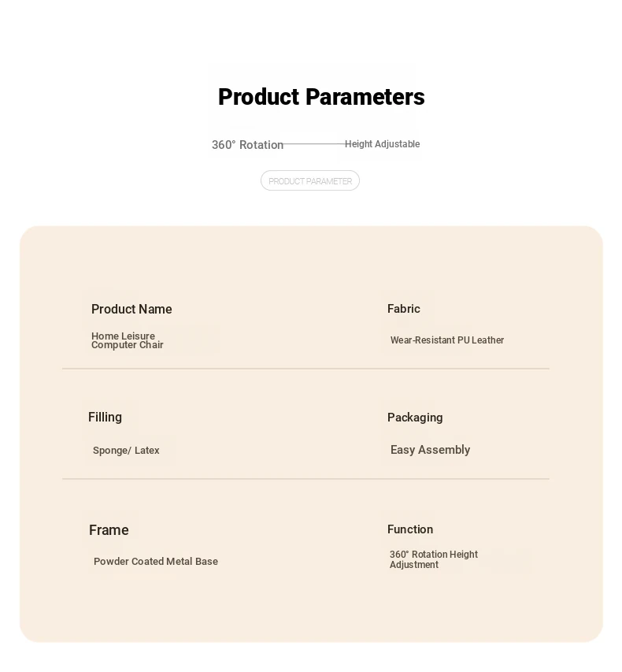Select the Packaging label
The width and height of the screenshot is (622, 672).
415,418
